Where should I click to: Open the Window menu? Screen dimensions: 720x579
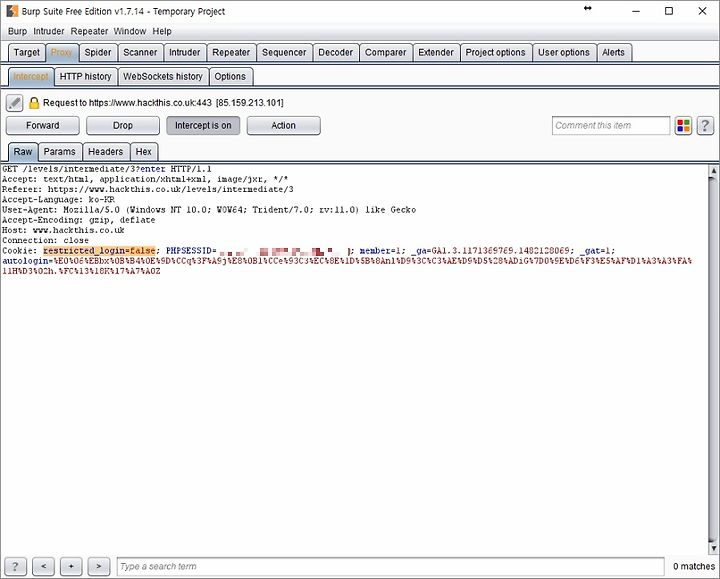(129, 31)
